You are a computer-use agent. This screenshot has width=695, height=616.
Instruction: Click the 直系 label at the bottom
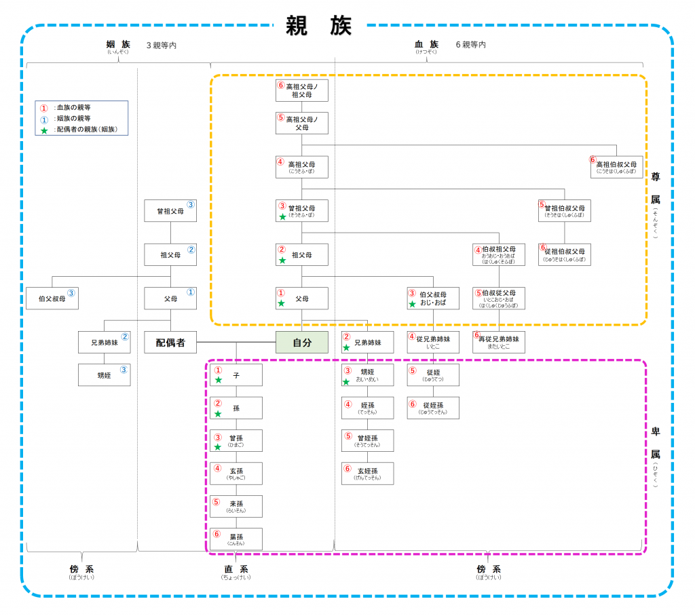(x=236, y=569)
